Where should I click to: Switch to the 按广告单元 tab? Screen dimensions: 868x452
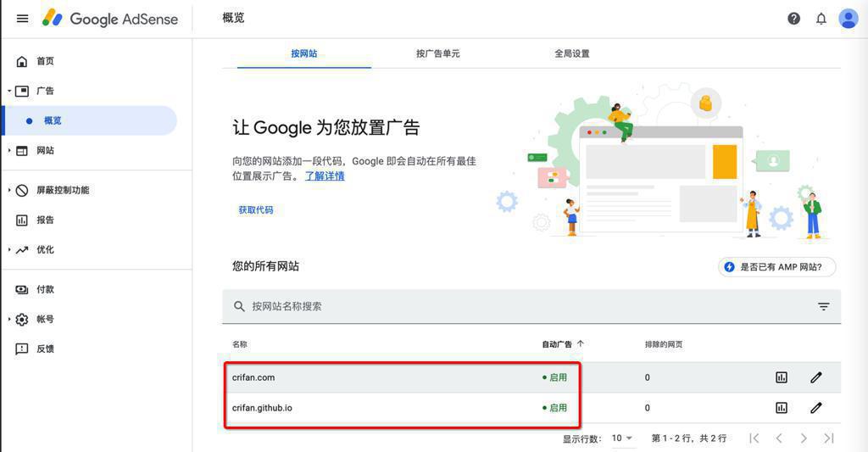pyautogui.click(x=438, y=53)
